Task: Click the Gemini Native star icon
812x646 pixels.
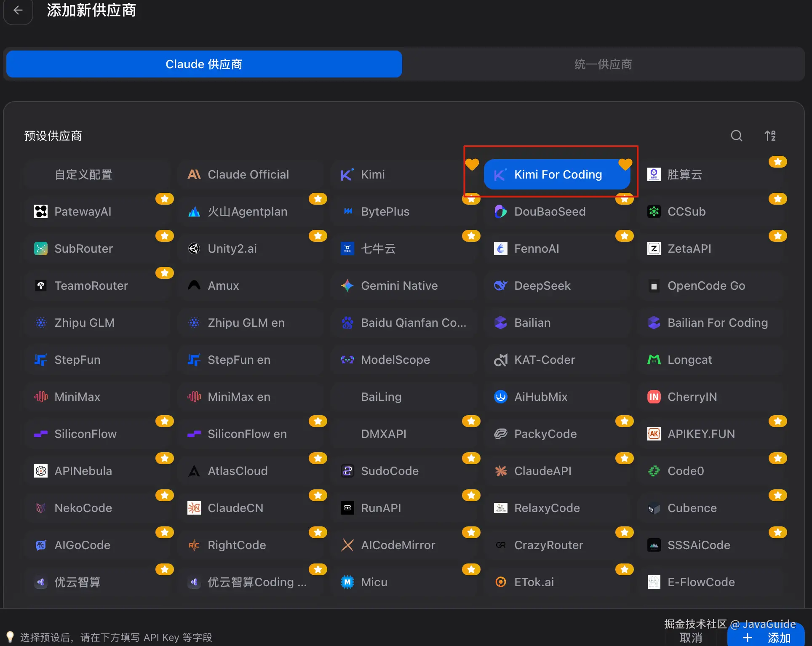Action: (x=347, y=286)
